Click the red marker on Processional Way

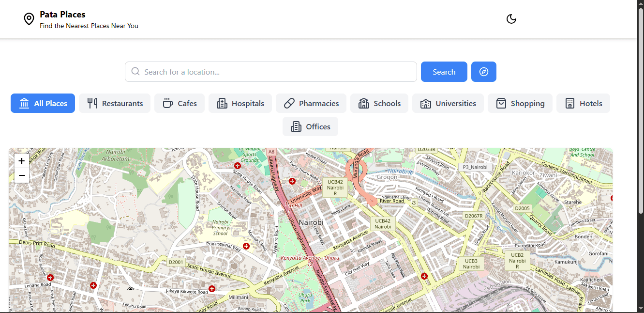(x=246, y=246)
